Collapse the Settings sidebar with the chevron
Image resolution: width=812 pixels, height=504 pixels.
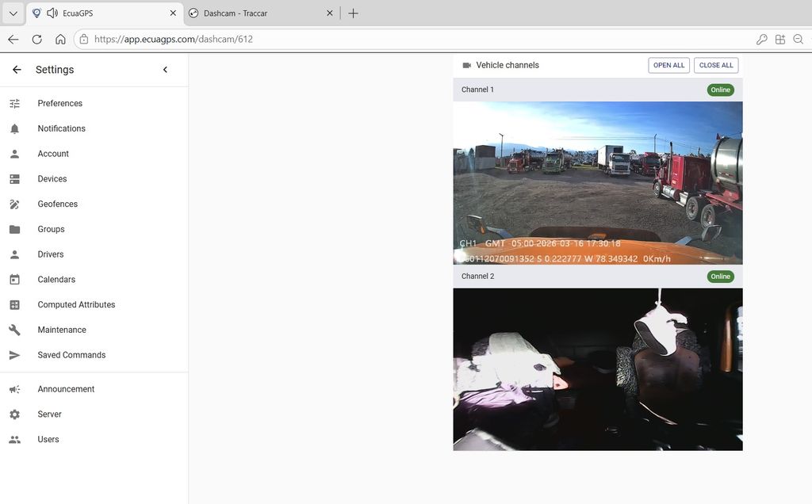click(165, 69)
